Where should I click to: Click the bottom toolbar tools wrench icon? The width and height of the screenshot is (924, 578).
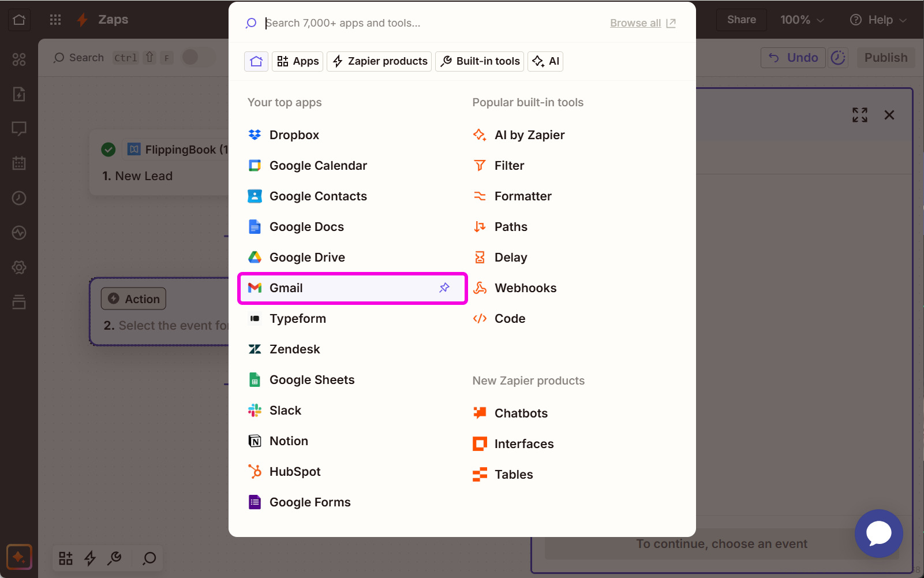tap(115, 558)
